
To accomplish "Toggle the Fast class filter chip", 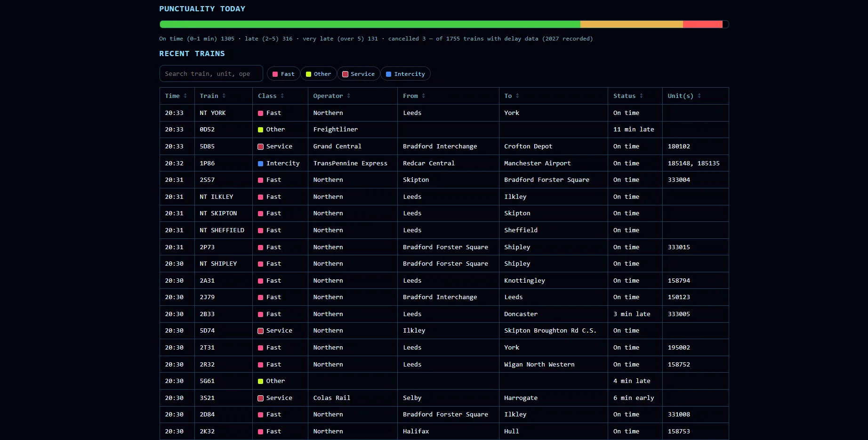I will [x=283, y=74].
